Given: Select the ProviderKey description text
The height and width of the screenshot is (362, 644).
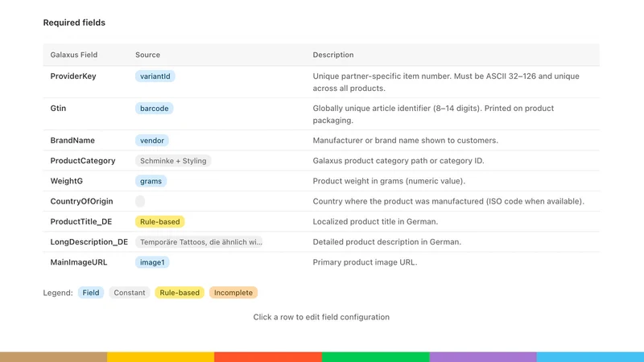Looking at the screenshot, I should (446, 82).
